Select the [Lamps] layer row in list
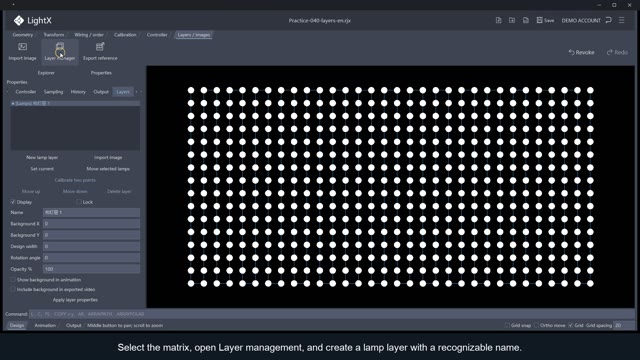 [75, 104]
